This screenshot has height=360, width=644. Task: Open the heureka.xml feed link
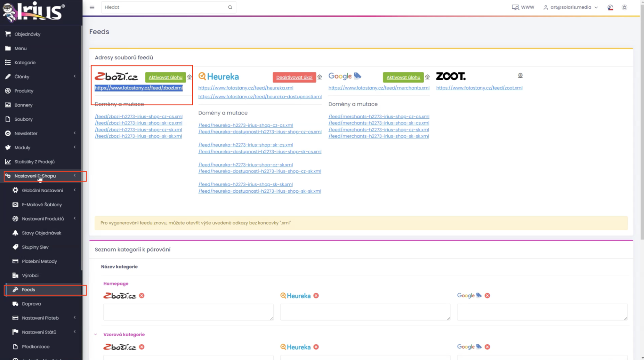click(246, 88)
